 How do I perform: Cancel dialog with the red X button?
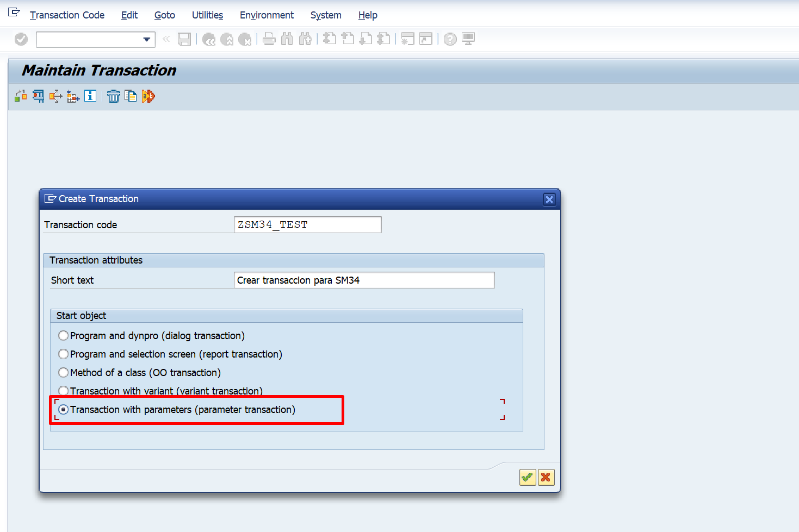[546, 477]
